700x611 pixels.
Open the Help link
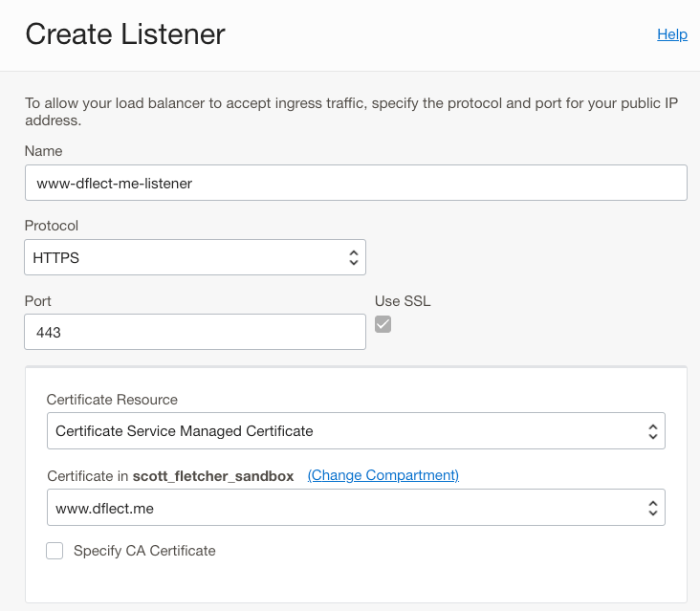tap(671, 34)
